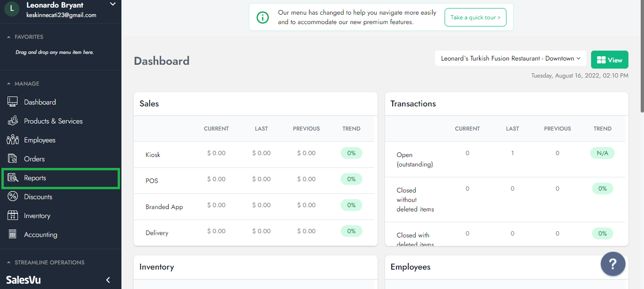644x289 pixels.
Task: Click the green info icon in banner
Action: point(262,18)
